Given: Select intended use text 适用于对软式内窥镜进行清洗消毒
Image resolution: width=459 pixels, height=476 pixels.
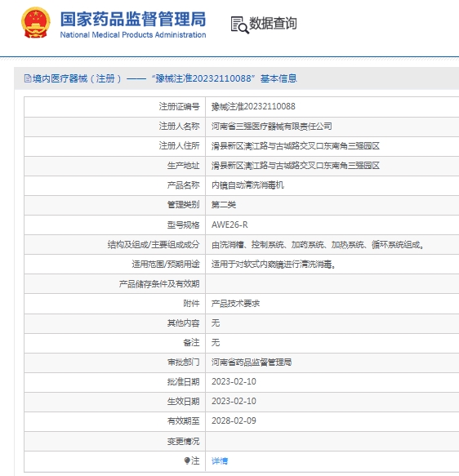Looking at the screenshot, I should point(274,264).
